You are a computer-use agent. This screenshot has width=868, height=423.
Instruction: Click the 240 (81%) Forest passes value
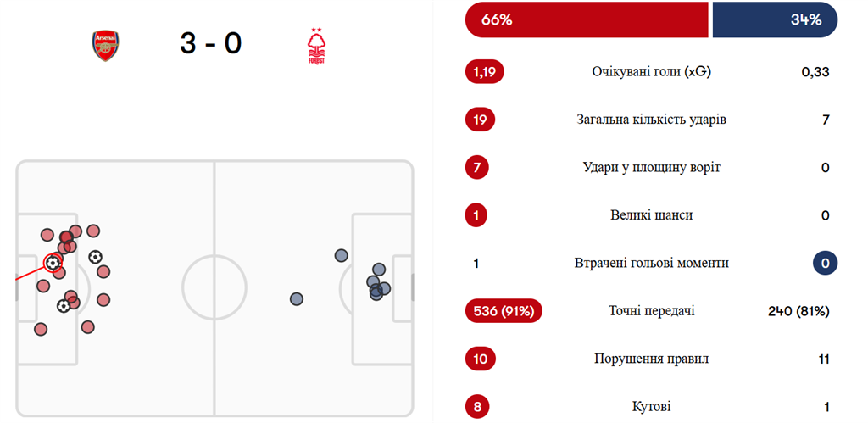coord(798,311)
